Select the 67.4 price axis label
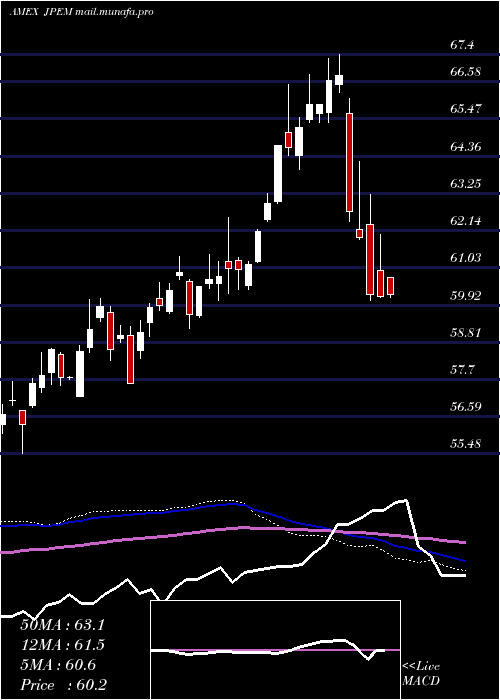The image size is (500, 700). coord(462,45)
